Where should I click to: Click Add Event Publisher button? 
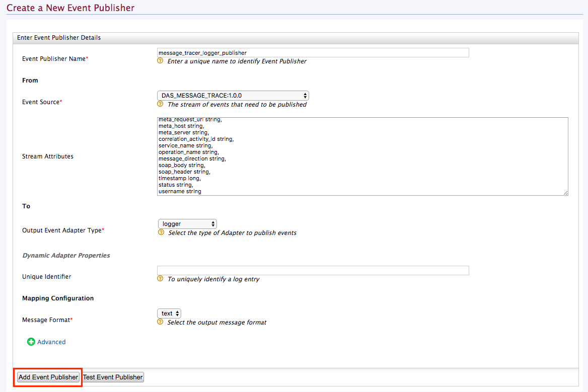pos(48,377)
